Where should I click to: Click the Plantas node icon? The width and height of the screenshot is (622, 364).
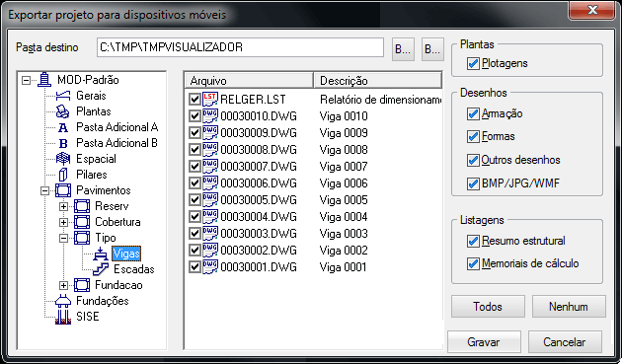coord(63,111)
